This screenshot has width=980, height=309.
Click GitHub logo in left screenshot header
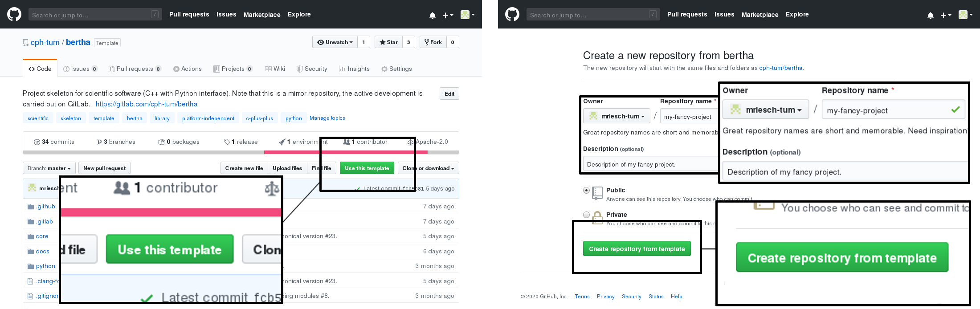[14, 14]
